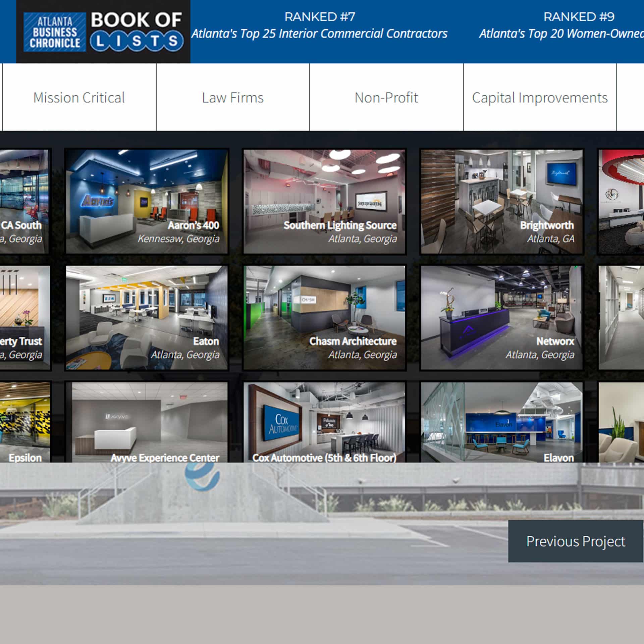View the Brightworth Atlanta project thumbnail

coord(501,201)
